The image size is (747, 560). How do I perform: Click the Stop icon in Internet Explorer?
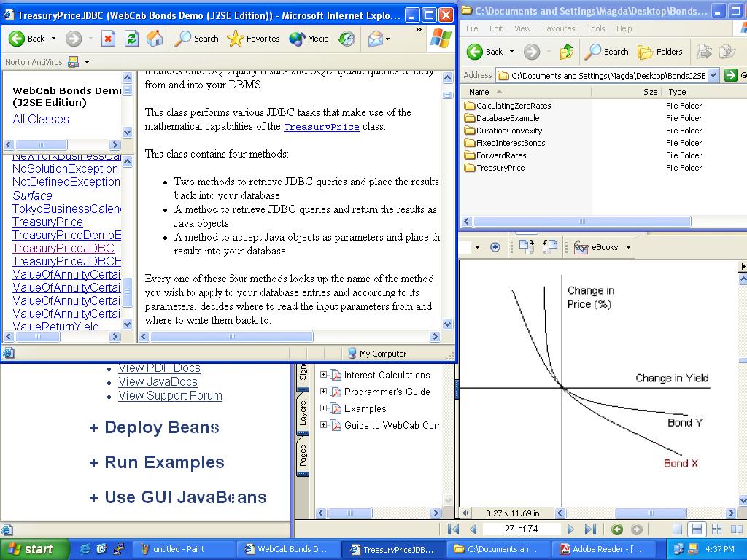108,39
